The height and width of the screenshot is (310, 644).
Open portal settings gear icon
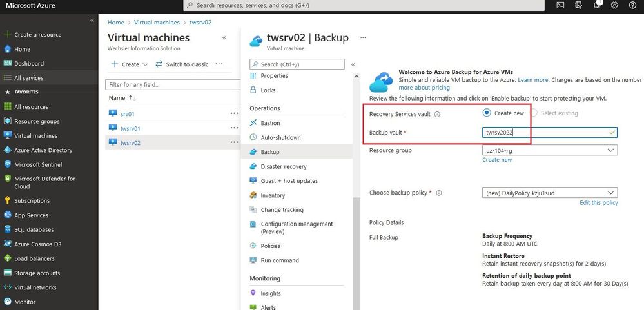[614, 5]
